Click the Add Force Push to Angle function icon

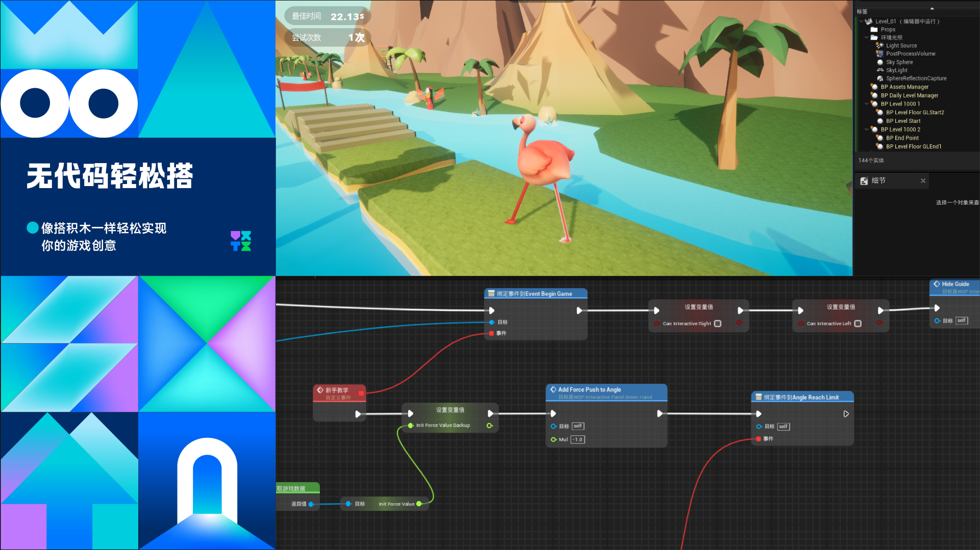click(554, 389)
